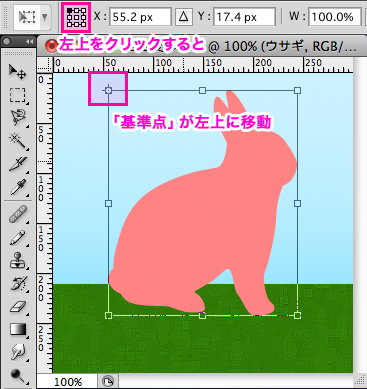Click the W width percentage field
Image resolution: width=367 pixels, height=389 pixels.
click(x=334, y=17)
